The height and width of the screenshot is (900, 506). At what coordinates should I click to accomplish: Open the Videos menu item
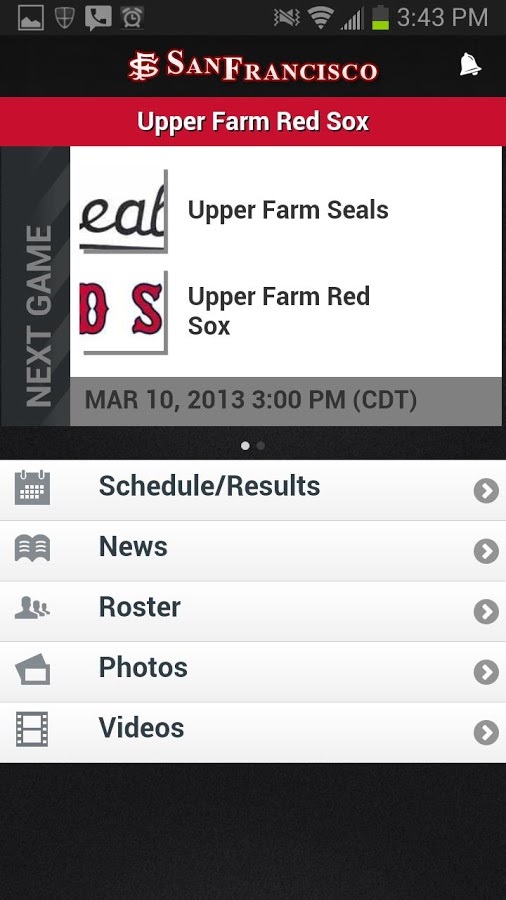click(x=253, y=733)
